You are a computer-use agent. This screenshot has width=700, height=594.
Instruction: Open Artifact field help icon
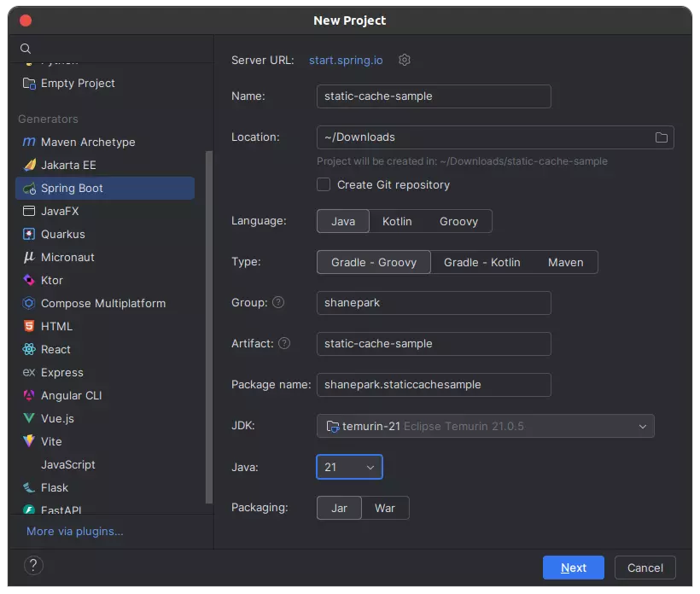tap(284, 343)
